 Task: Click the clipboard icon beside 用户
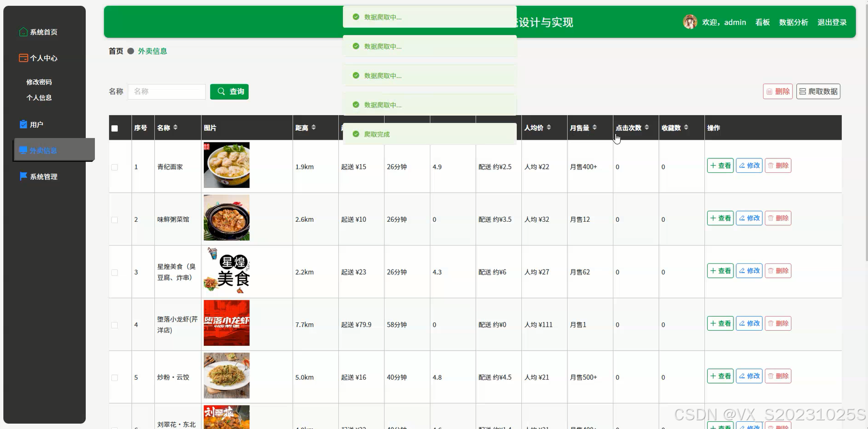23,124
